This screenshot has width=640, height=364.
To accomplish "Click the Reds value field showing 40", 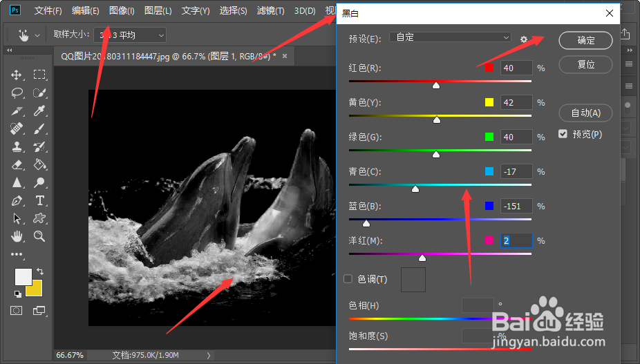I will coord(516,68).
